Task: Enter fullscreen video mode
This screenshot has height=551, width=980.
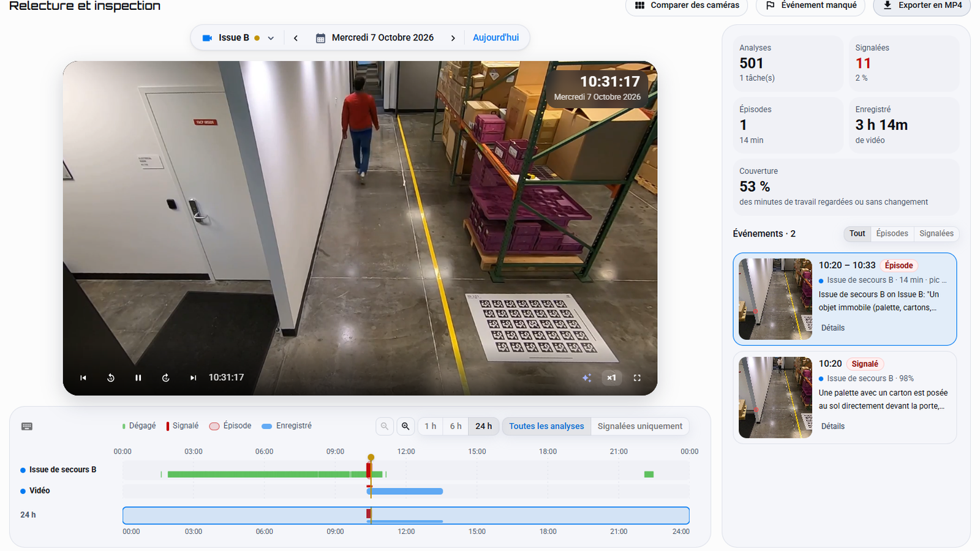Action: pos(637,378)
